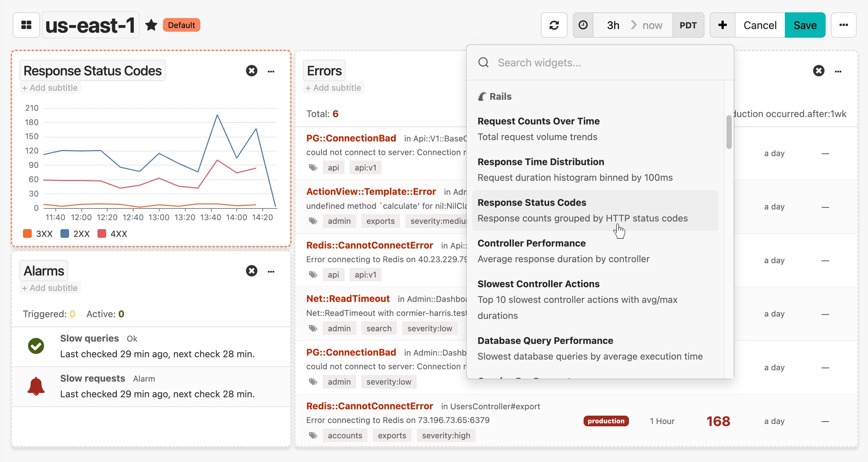Remove the Errors widget with its X icon
The height and width of the screenshot is (462, 868).
tap(819, 71)
